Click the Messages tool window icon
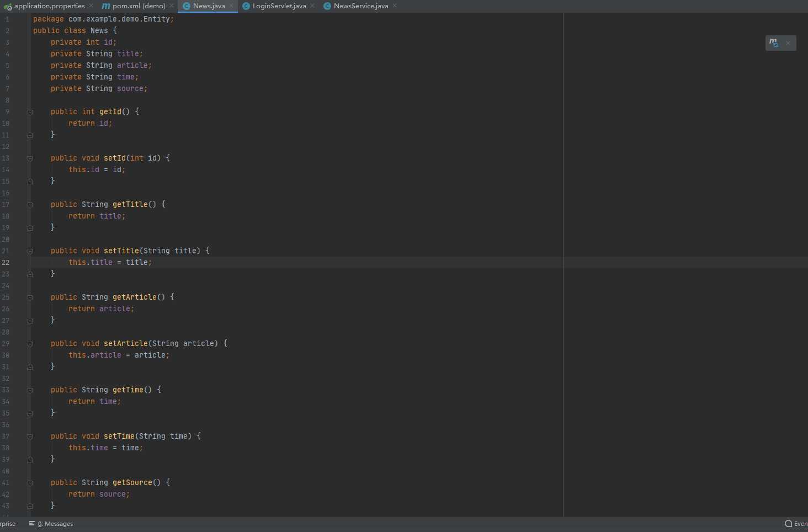The height and width of the screenshot is (532, 808). [32, 523]
